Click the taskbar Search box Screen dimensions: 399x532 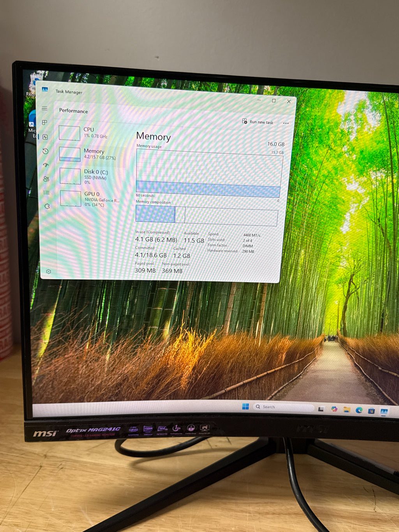(284, 407)
